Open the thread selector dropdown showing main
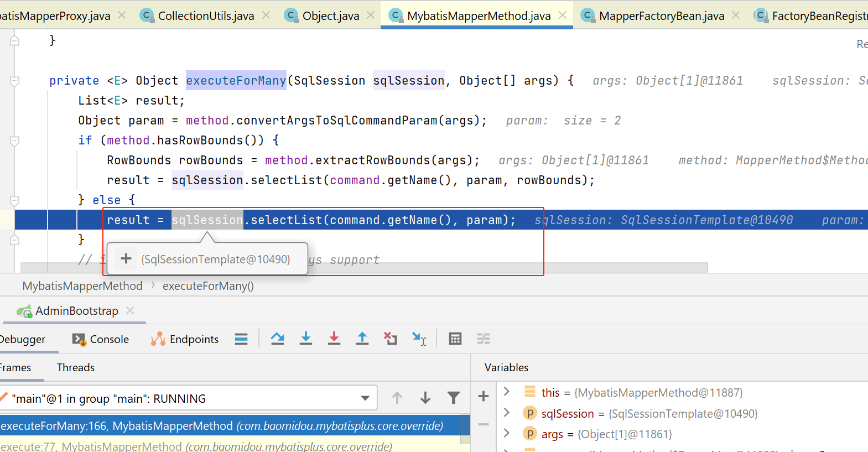 pos(365,398)
